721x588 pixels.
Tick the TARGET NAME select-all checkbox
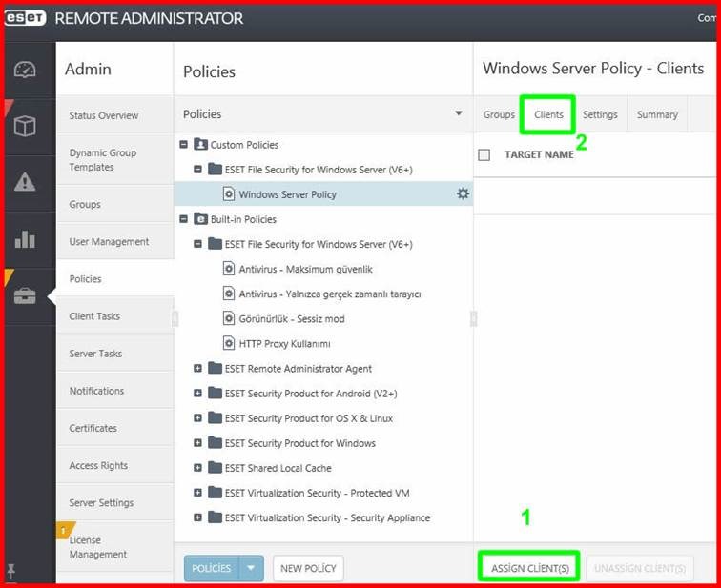tap(484, 154)
